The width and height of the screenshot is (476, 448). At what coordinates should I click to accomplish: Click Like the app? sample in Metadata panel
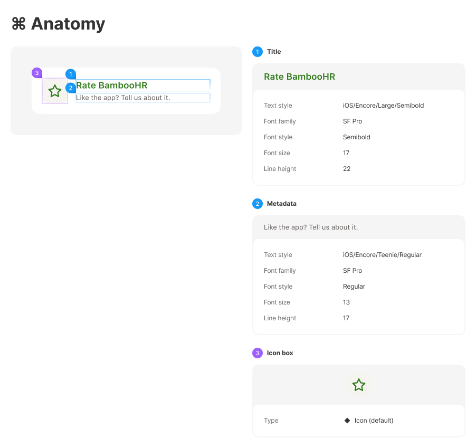click(311, 227)
